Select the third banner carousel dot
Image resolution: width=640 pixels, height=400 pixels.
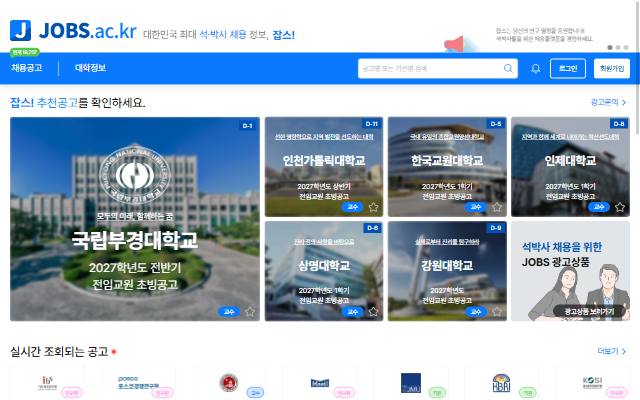click(626, 47)
